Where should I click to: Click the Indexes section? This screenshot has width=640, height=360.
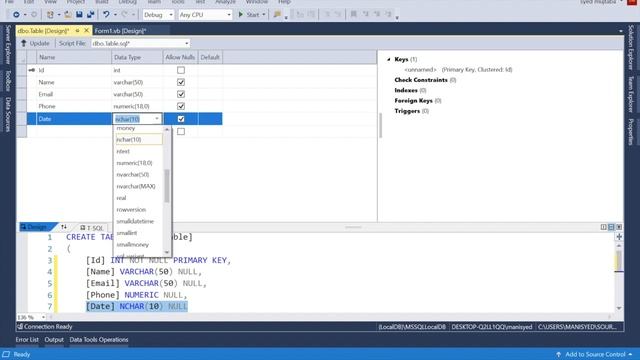coord(410,90)
